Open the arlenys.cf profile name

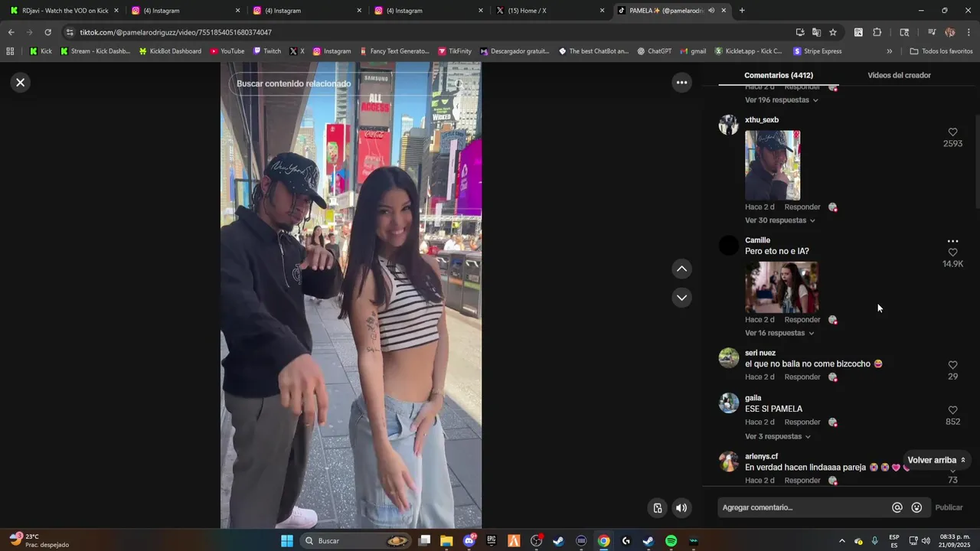tap(761, 457)
